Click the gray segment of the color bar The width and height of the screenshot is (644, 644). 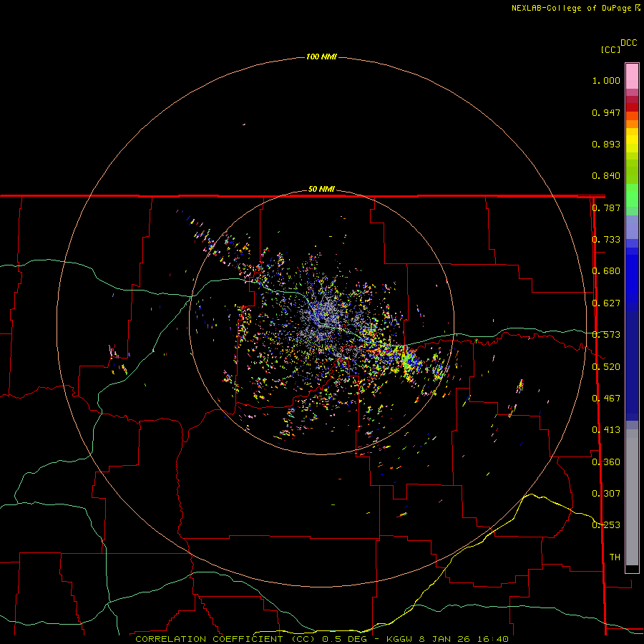tap(632, 497)
